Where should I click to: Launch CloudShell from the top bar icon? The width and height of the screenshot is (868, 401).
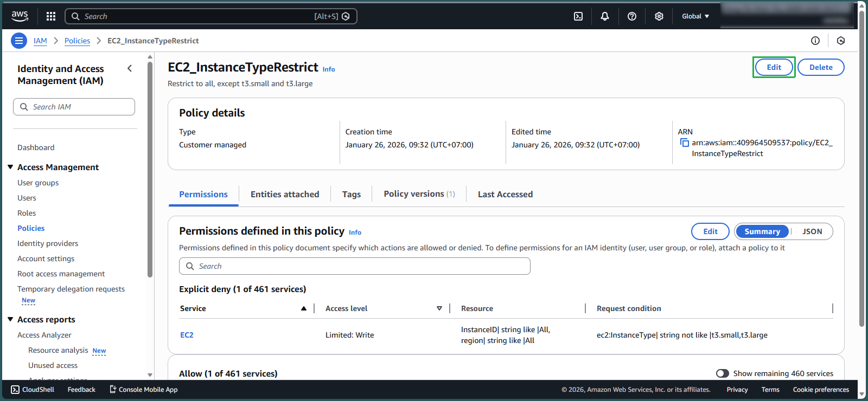click(578, 16)
